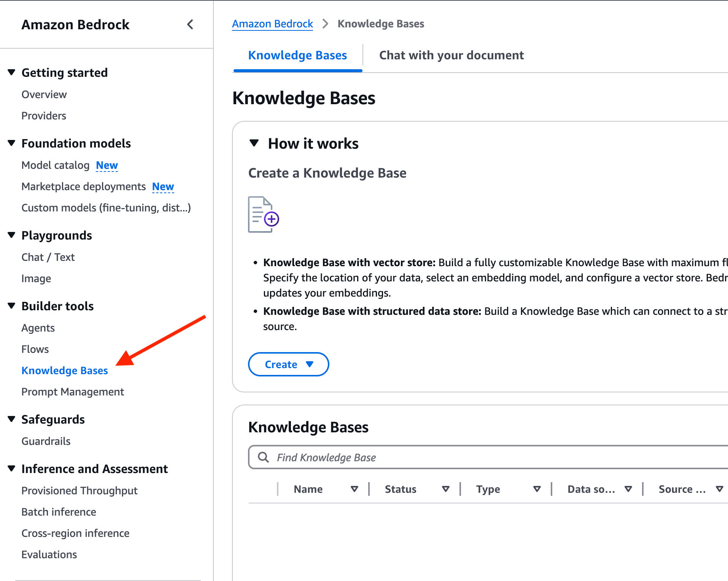Open the Amazon Bedrock breadcrumb link
This screenshot has height=581, width=728.
(x=272, y=24)
